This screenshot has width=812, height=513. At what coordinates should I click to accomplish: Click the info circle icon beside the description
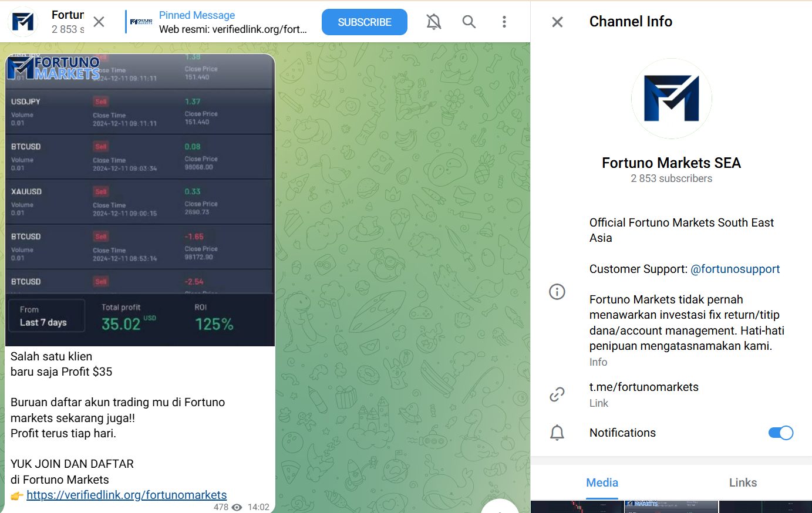point(557,292)
